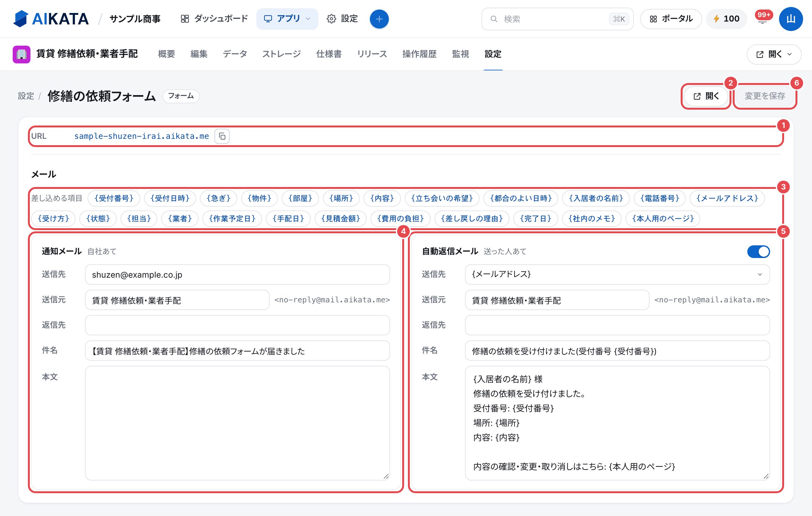812x516 pixels.
Task: Click the lightning 100 credits badge
Action: pyautogui.click(x=726, y=19)
